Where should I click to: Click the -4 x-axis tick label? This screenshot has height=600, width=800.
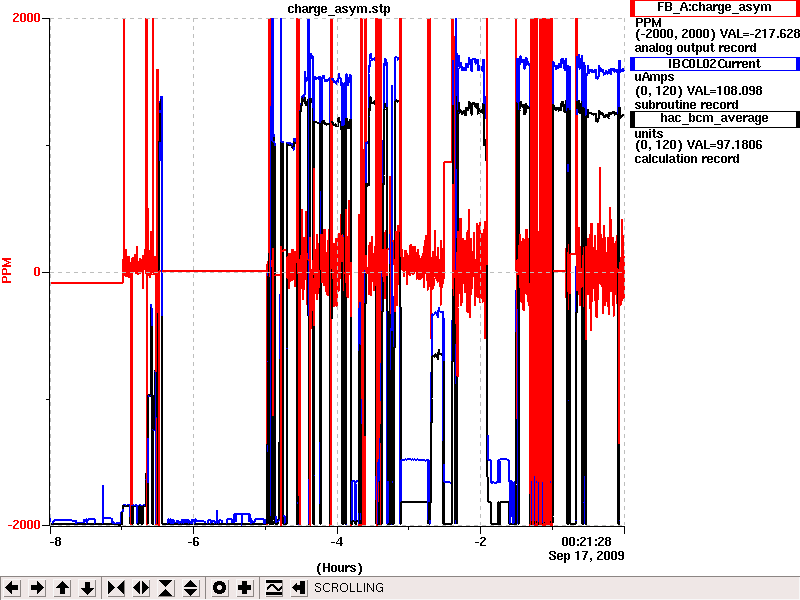click(336, 542)
